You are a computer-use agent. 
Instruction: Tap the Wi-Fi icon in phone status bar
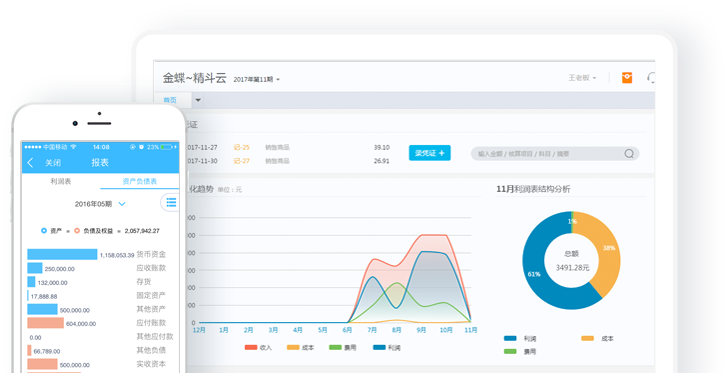point(73,147)
